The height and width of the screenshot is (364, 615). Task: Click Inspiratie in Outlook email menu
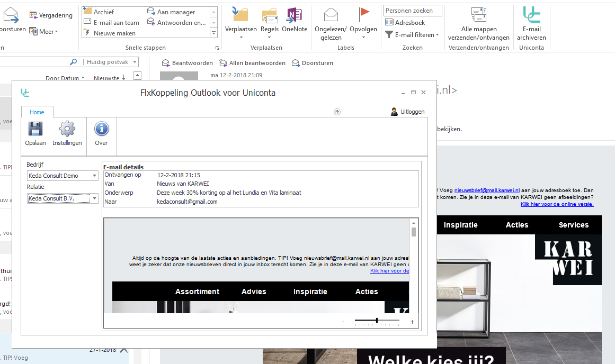460,225
